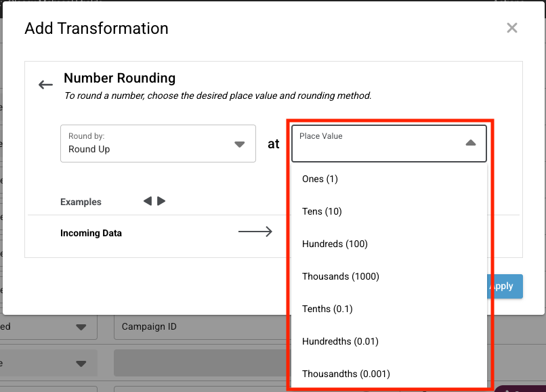
Task: Select Tens (10) place value
Action: click(x=389, y=211)
